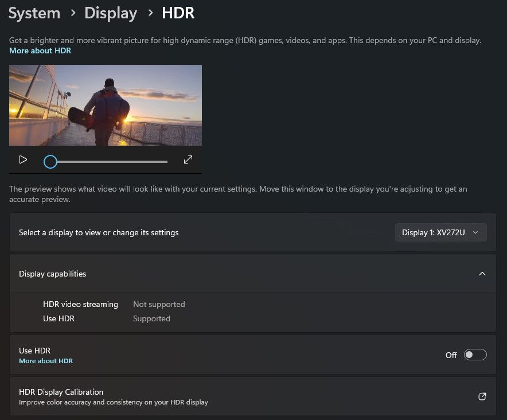Viewport: 507px width, 420px height.
Task: Click the Off label near HDR toggle
Action: click(451, 355)
